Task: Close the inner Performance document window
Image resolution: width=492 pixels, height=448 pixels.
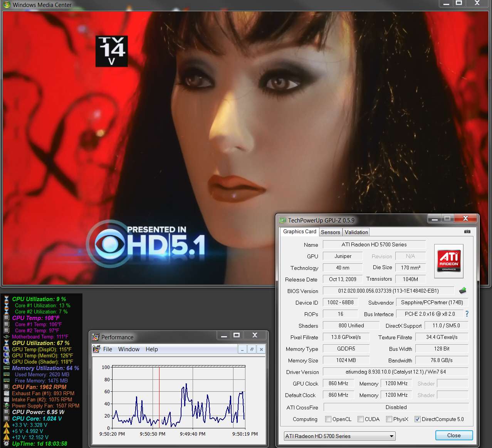Action: coord(261,349)
